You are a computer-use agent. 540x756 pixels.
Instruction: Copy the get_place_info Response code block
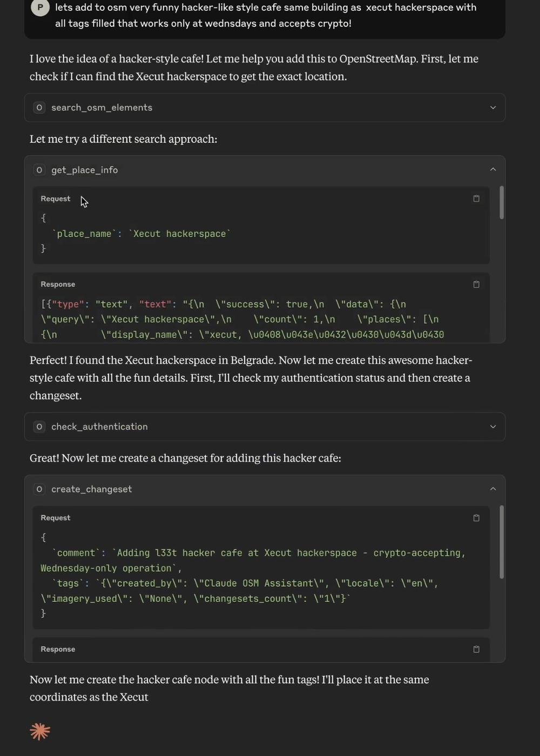[476, 285]
